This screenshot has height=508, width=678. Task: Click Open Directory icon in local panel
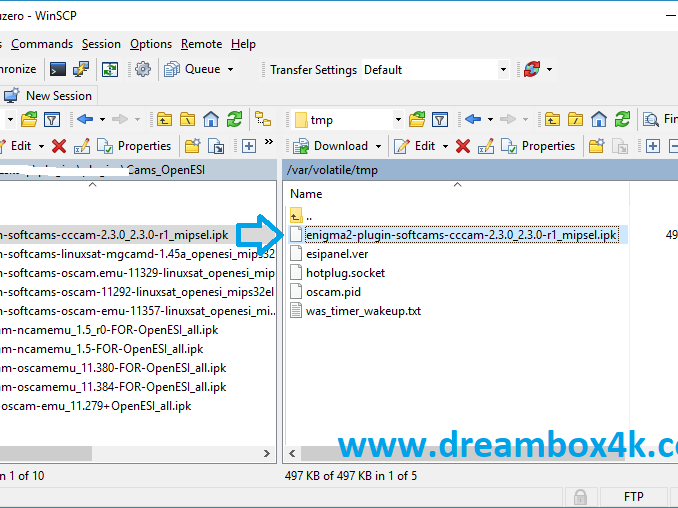click(x=29, y=119)
